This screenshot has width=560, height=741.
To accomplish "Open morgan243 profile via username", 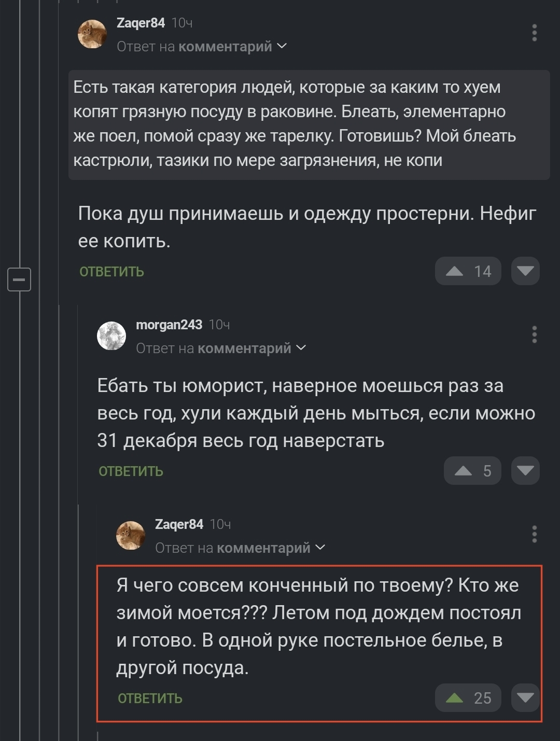I will (169, 325).
